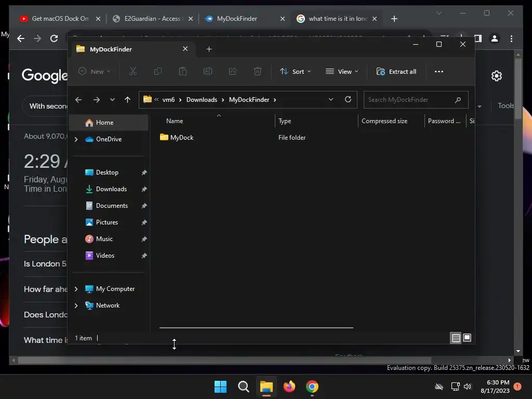The width and height of the screenshot is (532, 399).
Task: Go forward in File Explorer navigation
Action: click(x=96, y=99)
